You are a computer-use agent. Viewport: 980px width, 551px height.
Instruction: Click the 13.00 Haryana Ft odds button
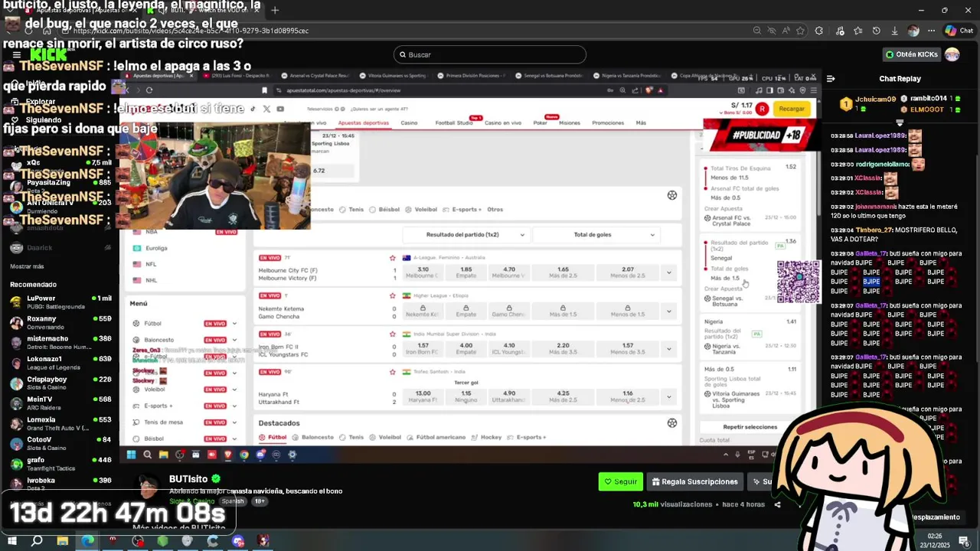point(423,396)
